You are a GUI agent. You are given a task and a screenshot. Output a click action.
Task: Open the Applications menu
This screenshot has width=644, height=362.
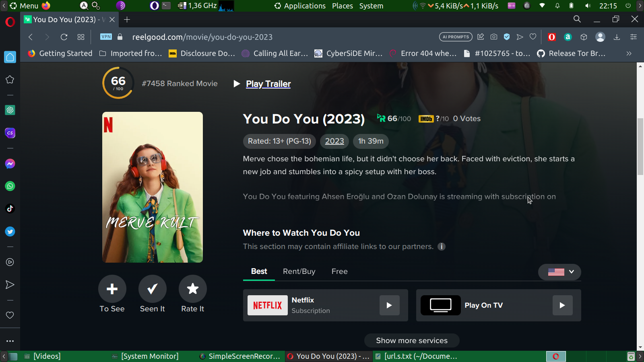click(300, 6)
